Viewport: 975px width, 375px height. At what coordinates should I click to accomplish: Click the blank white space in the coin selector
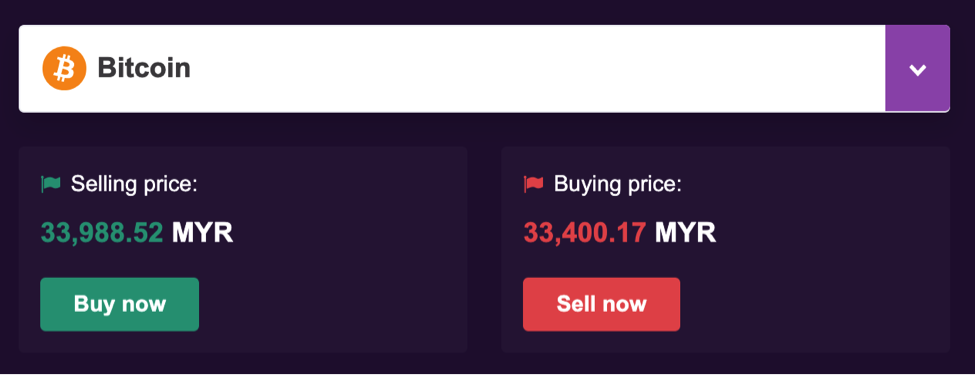(x=535, y=68)
